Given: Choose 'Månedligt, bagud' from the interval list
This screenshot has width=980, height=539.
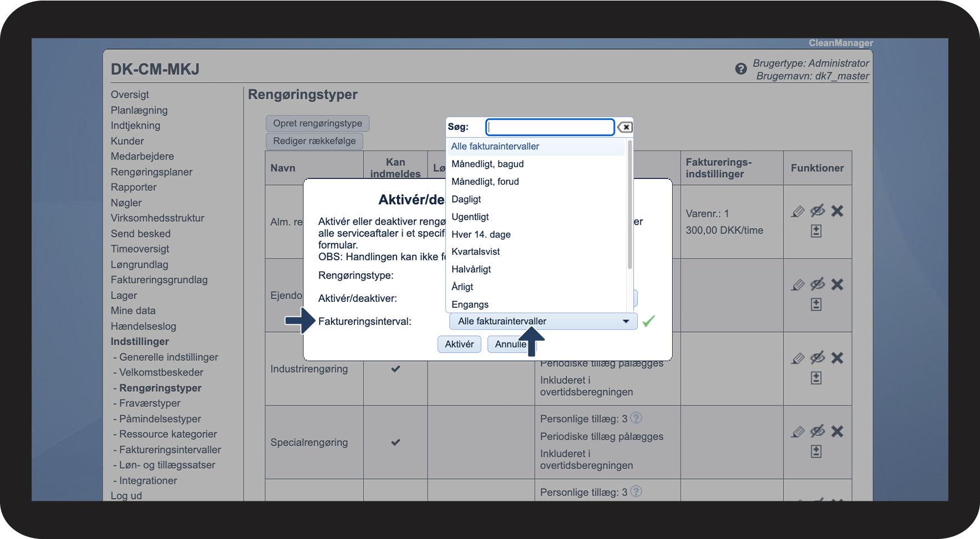Looking at the screenshot, I should [x=536, y=164].
